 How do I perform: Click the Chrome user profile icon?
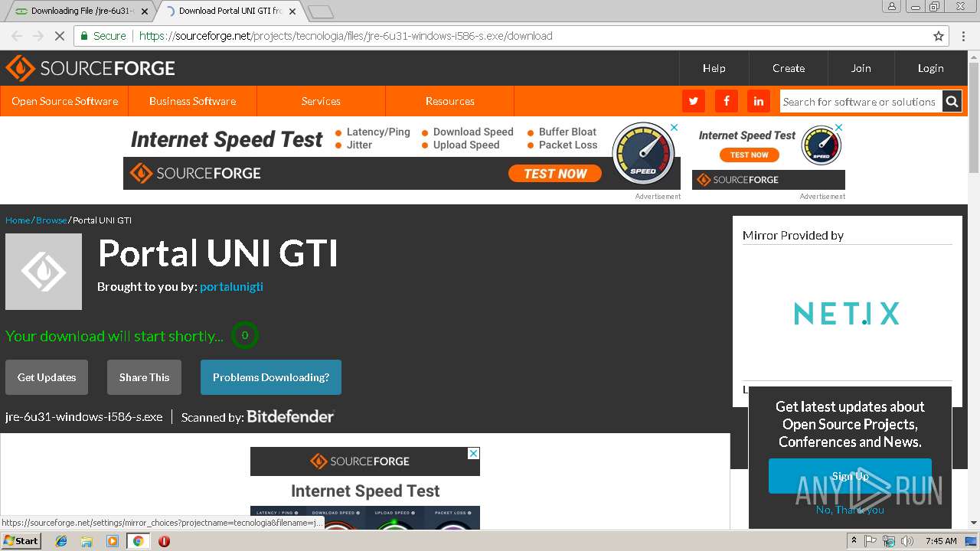892,6
